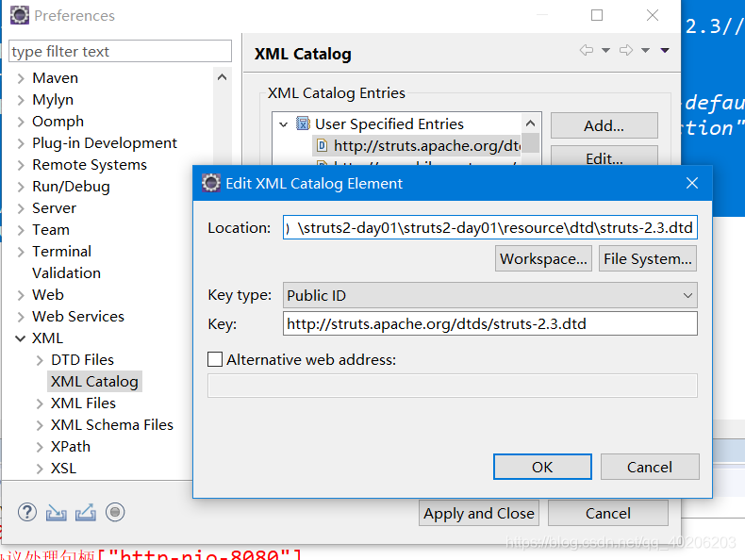745x560 pixels.
Task: Expand the Mylyn tree node
Action: pos(21,100)
